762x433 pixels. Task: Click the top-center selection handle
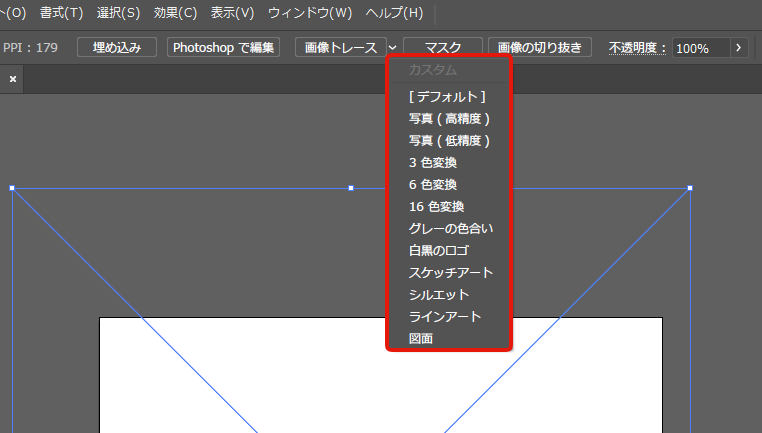point(351,188)
